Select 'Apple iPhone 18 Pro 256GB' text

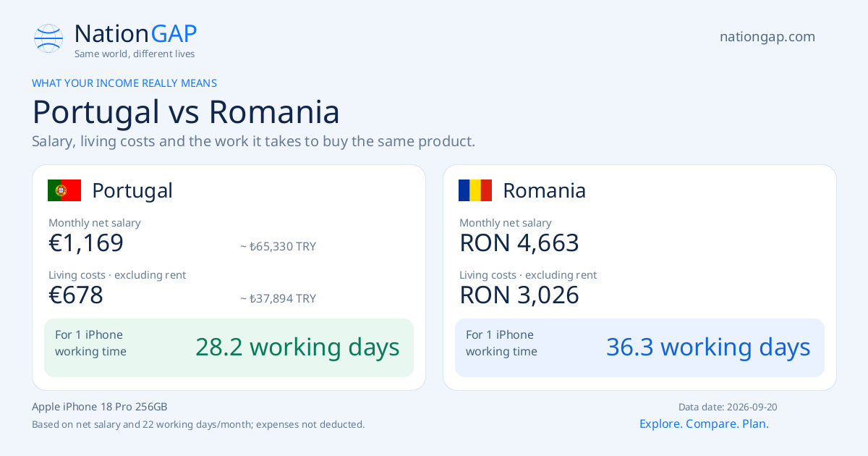(100, 407)
